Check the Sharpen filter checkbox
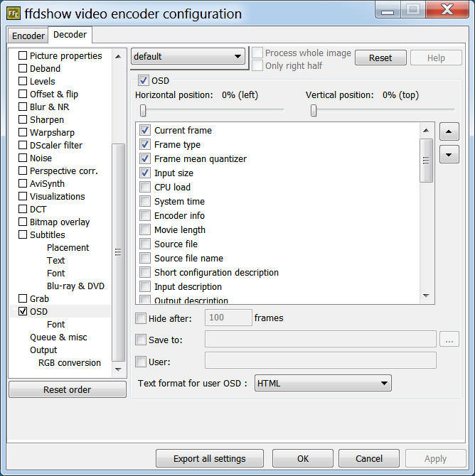 click(23, 119)
